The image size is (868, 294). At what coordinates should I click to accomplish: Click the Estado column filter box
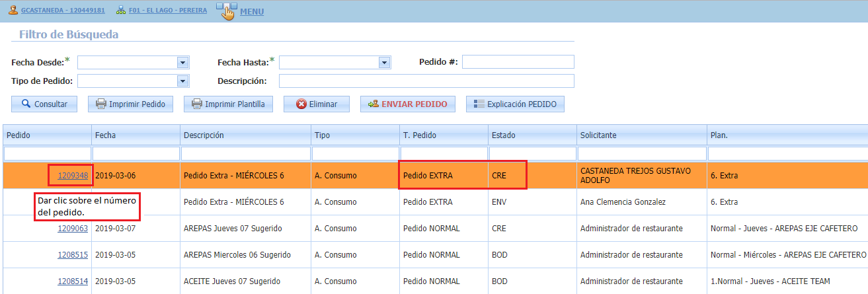[532, 153]
